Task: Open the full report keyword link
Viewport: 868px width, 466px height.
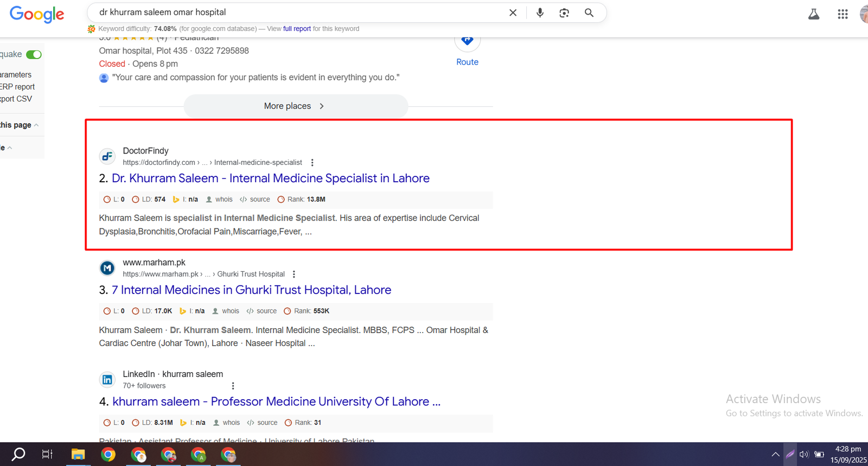Action: coord(297,29)
